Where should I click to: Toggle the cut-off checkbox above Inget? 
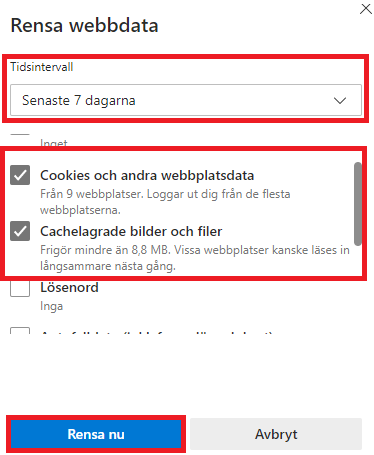20,134
